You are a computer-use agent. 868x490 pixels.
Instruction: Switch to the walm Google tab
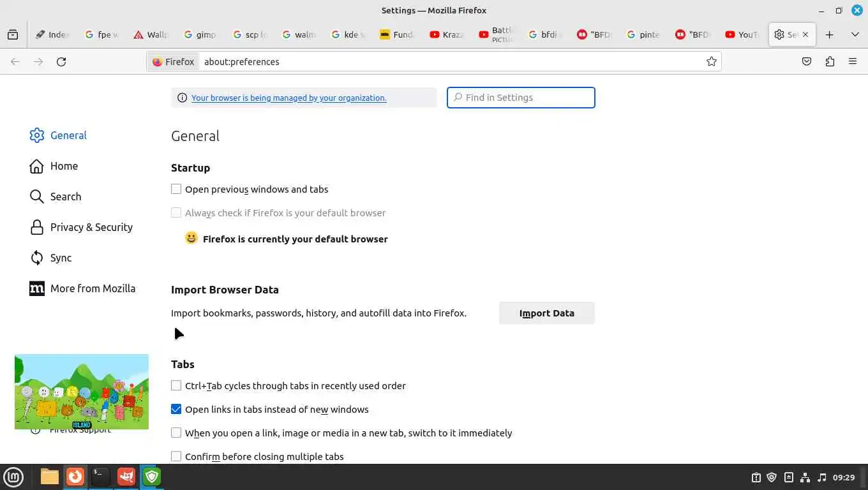pyautogui.click(x=300, y=35)
